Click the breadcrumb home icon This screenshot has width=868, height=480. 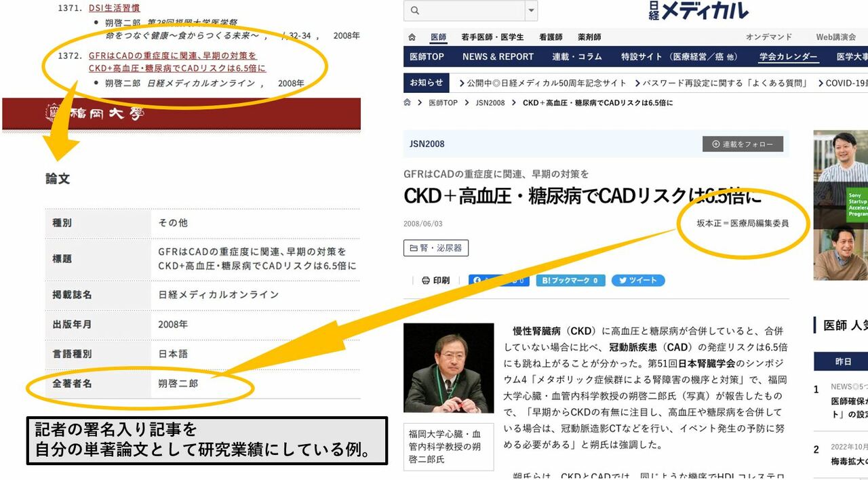click(408, 102)
